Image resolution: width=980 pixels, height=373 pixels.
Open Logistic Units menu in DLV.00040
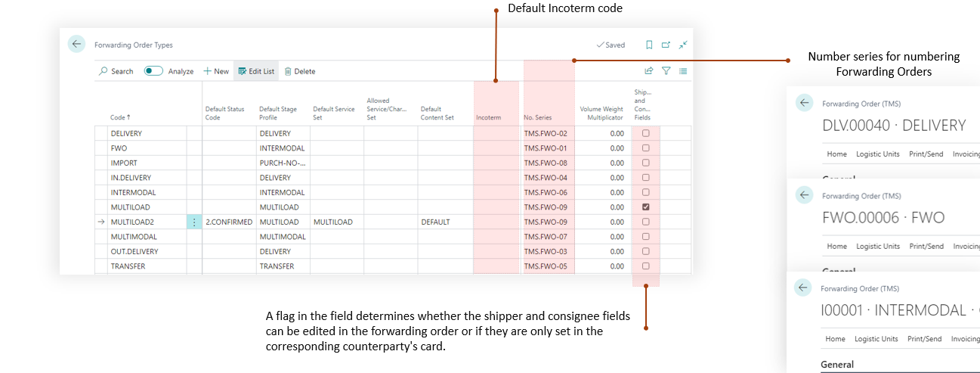pyautogui.click(x=877, y=154)
